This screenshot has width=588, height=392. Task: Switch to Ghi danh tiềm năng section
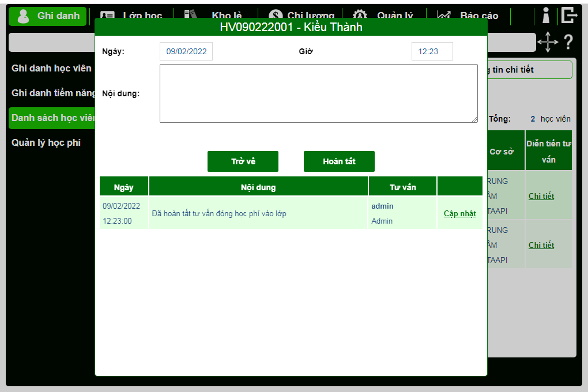coord(52,93)
